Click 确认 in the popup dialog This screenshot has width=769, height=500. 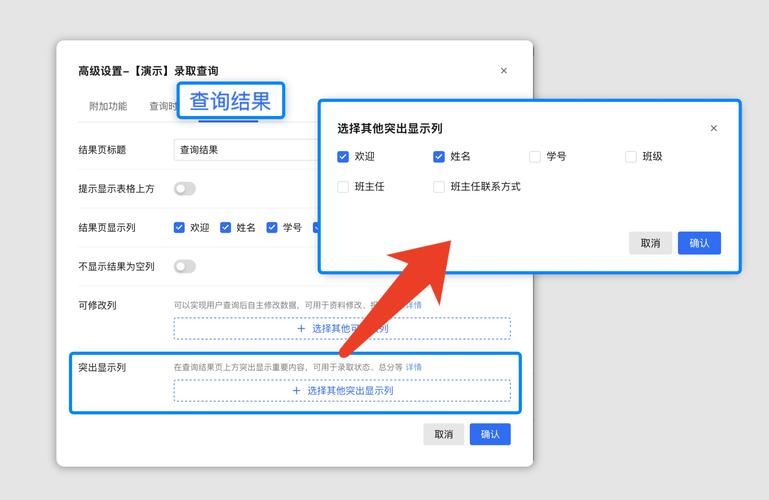tap(699, 243)
